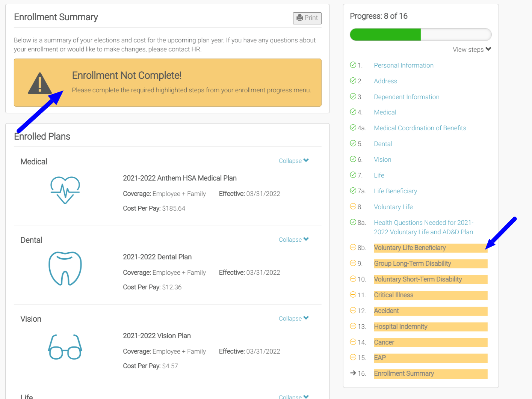Click the arrow icon beside Enrollment Summary step
This screenshot has width=532, height=399.
click(x=353, y=373)
